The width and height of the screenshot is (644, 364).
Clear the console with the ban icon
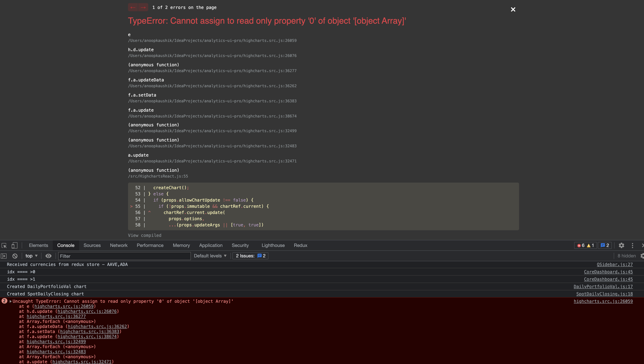[15, 256]
